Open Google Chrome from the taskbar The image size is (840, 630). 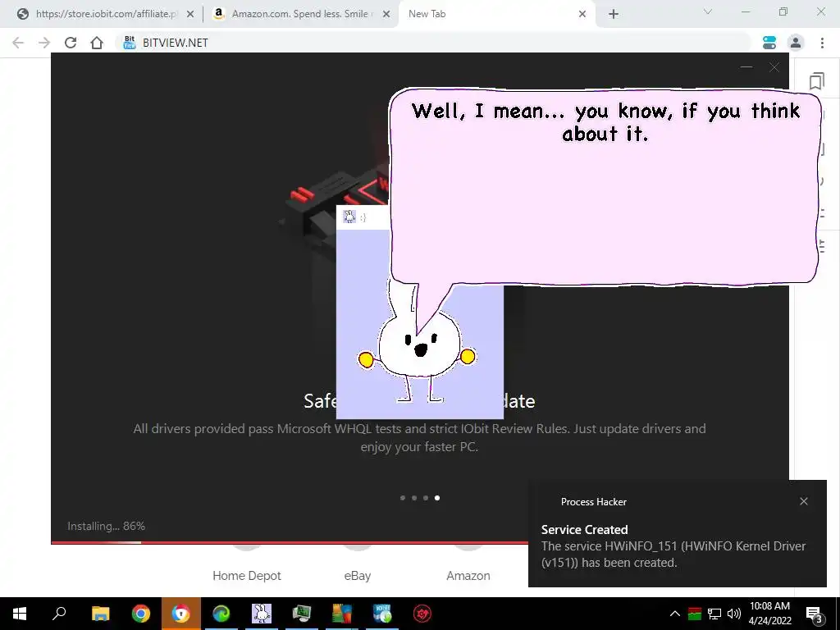[141, 614]
